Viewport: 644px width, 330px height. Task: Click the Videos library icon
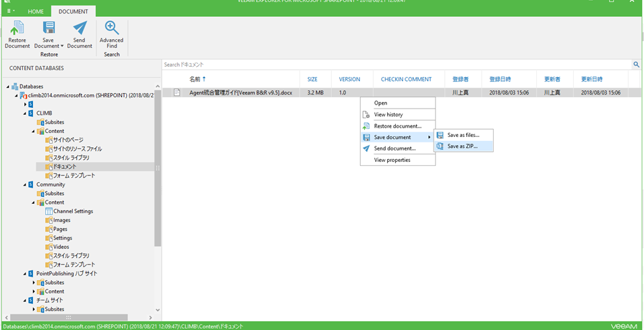[x=49, y=247]
